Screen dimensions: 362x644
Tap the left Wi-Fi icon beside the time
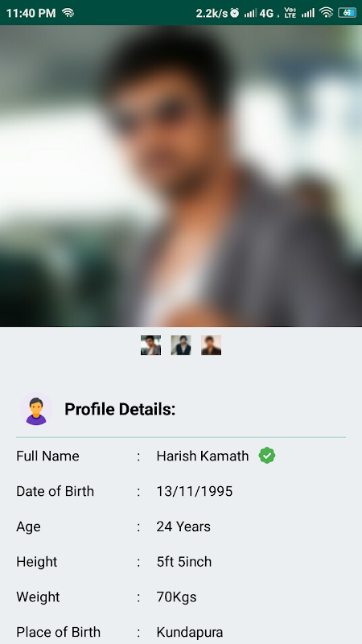point(68,13)
